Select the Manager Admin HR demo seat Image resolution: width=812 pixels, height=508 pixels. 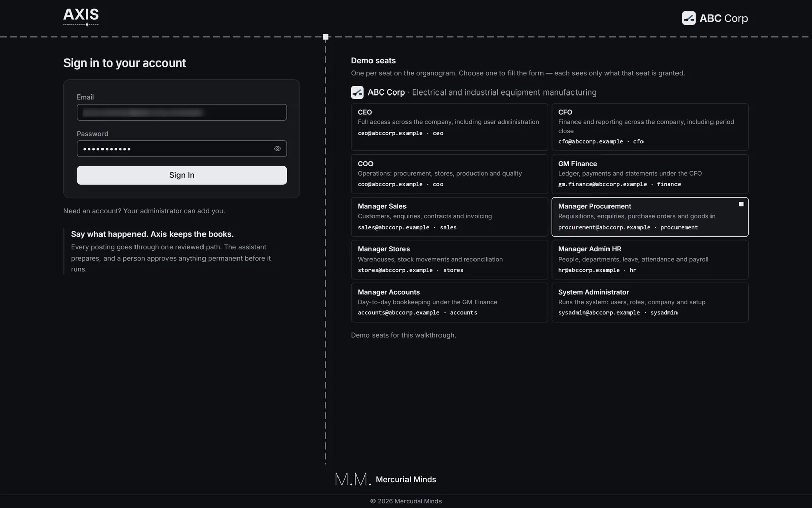pyautogui.click(x=650, y=260)
